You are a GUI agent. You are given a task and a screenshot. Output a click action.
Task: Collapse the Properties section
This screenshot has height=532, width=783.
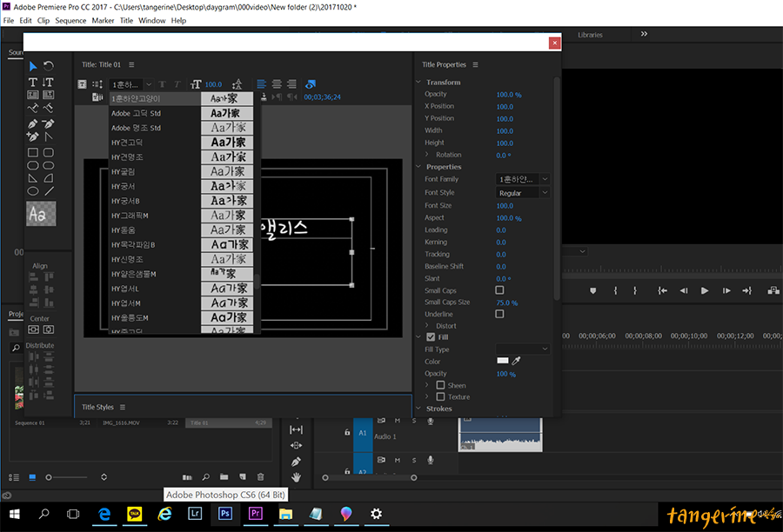pos(418,167)
